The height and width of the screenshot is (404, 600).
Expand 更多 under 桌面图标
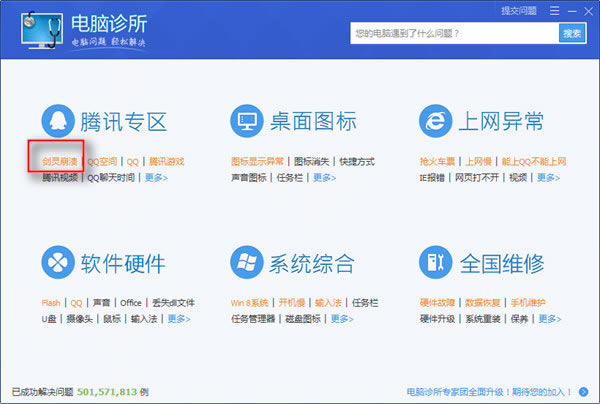coord(324,178)
